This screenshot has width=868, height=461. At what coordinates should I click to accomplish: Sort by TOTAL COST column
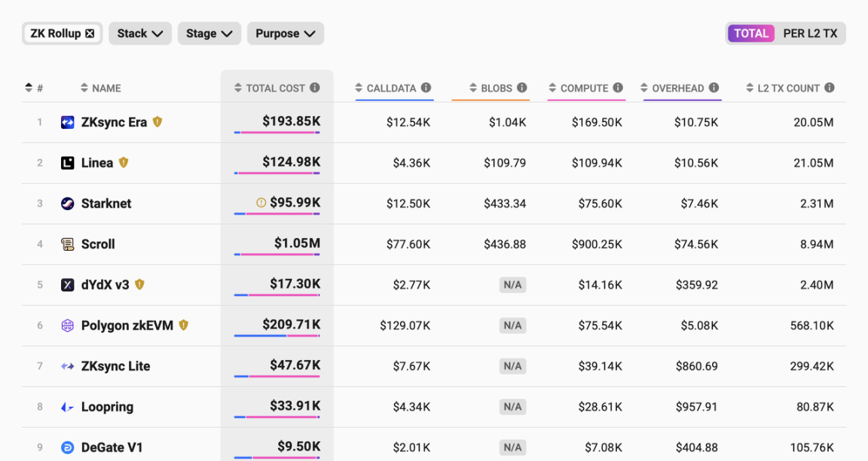270,88
